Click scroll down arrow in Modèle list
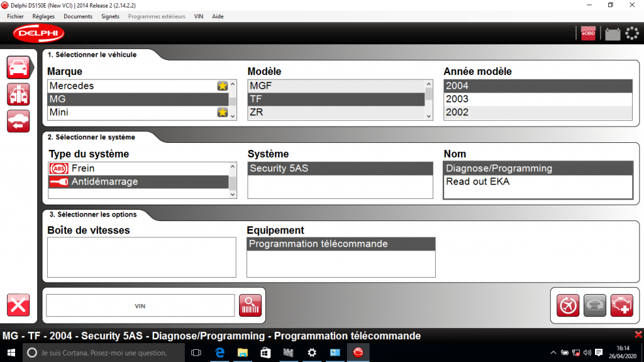644x362 pixels. coord(429,116)
